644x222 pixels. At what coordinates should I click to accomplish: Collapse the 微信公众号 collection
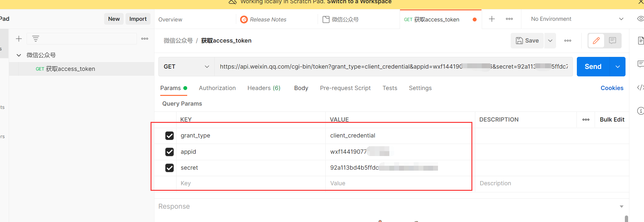pyautogui.click(x=19, y=55)
